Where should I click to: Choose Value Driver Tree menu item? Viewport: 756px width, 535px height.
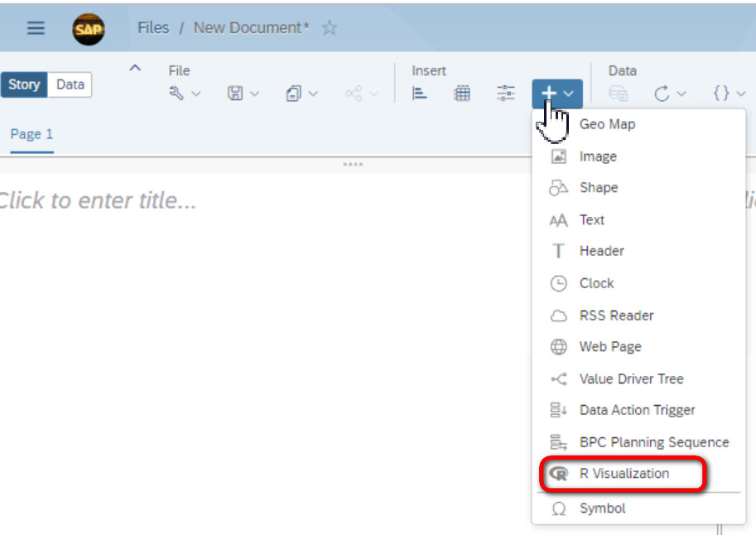tap(639, 379)
